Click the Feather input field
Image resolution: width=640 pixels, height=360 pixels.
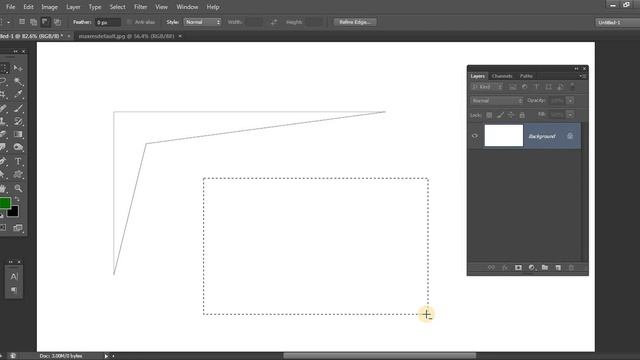108,22
